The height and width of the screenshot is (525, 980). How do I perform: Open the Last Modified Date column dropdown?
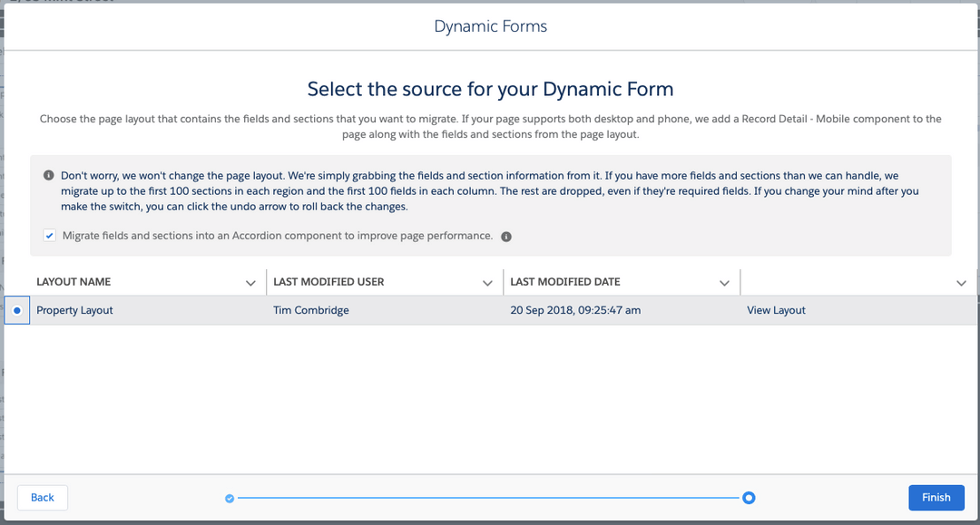click(725, 282)
